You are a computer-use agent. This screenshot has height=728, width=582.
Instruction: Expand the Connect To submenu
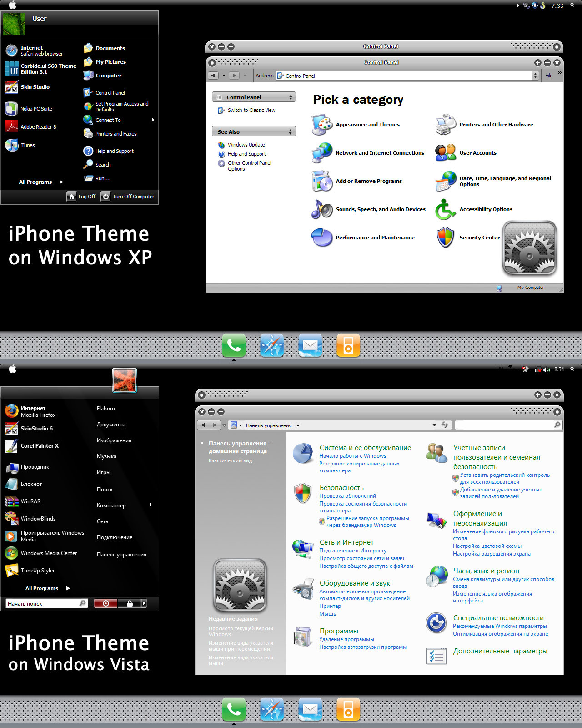tap(153, 120)
